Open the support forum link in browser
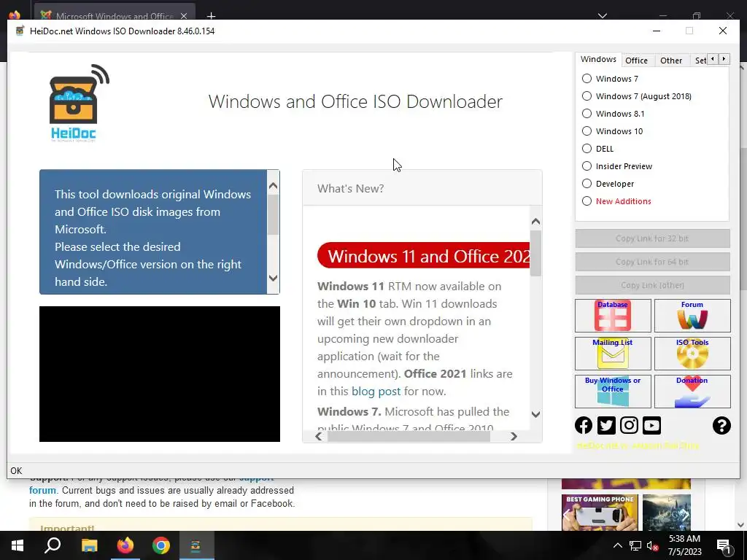 coord(42,490)
